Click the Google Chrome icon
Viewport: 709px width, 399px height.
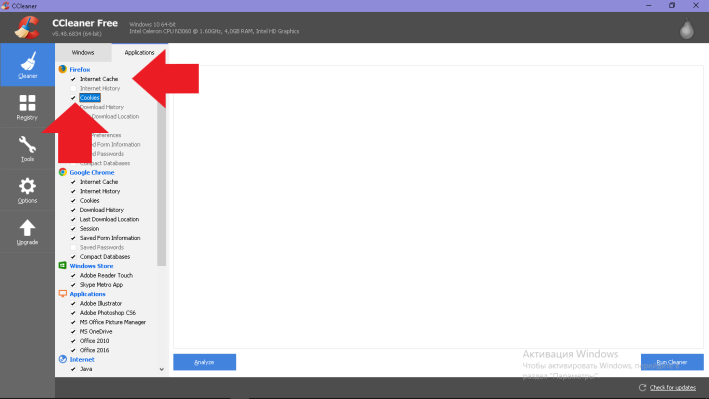pyautogui.click(x=63, y=172)
